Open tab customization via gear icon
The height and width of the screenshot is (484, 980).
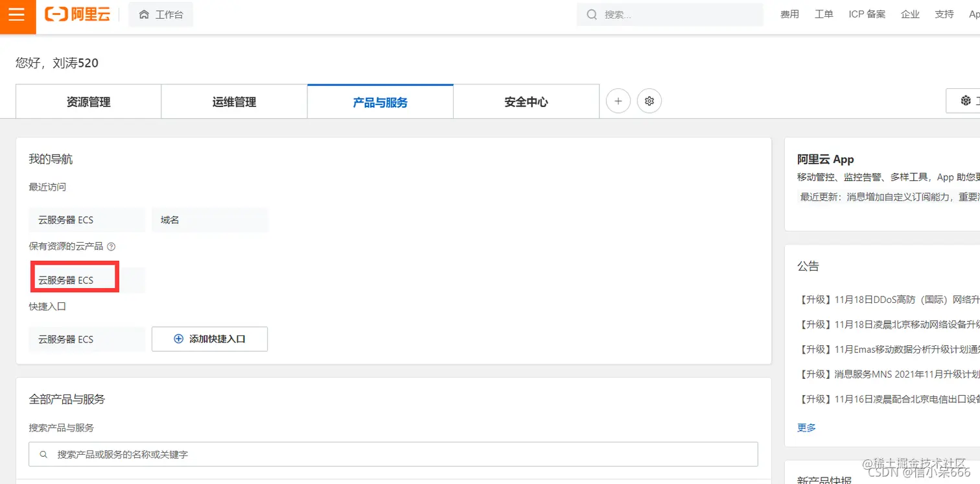(x=649, y=101)
